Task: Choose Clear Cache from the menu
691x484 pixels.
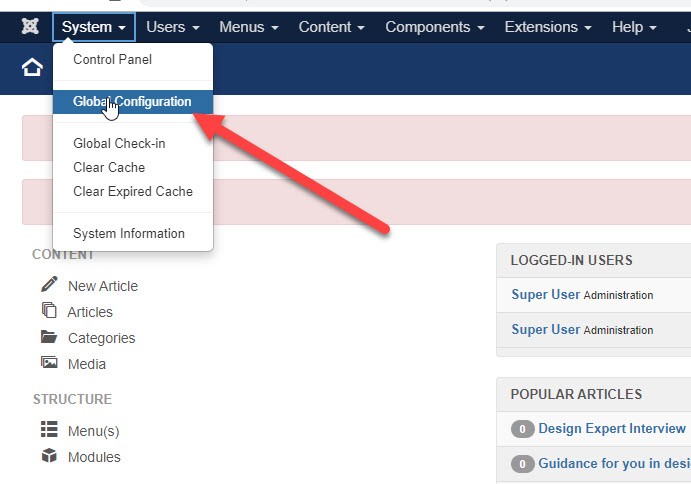Action: pyautogui.click(x=133, y=168)
